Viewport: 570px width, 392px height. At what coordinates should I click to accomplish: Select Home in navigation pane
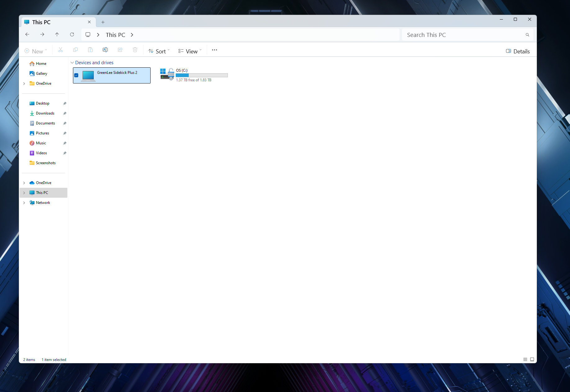tap(41, 64)
